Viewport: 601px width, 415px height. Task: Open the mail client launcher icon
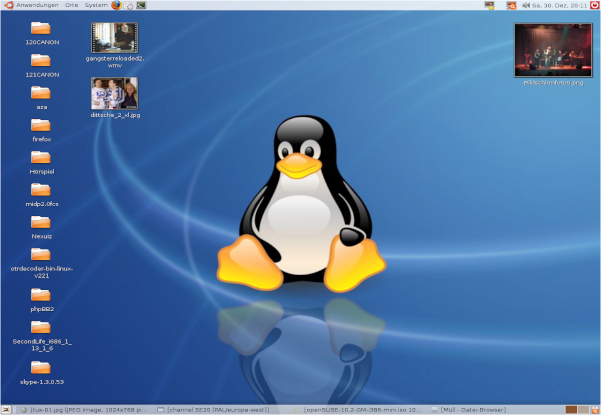(129, 5)
